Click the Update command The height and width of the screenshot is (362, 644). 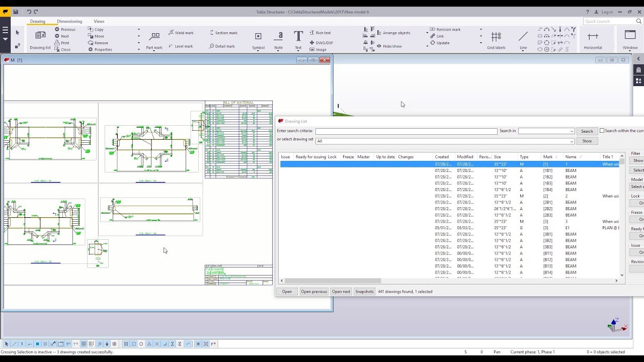pos(440,43)
